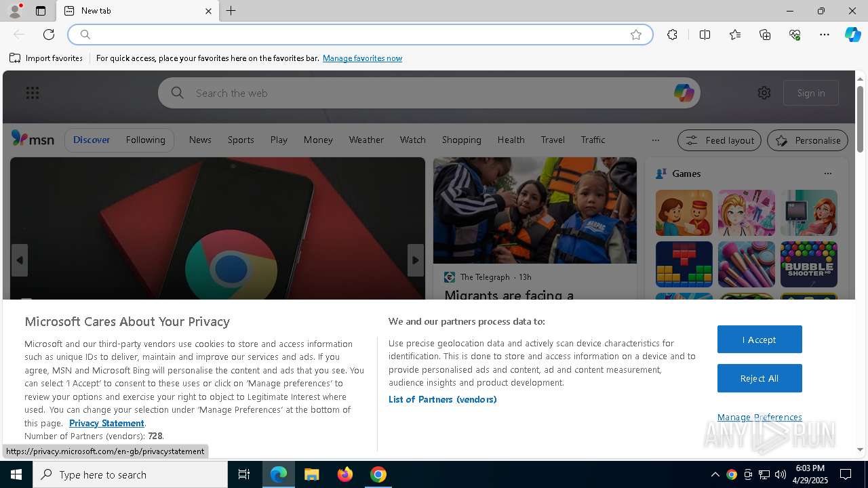Open the Collections icon
This screenshot has width=868, height=488.
click(x=765, y=35)
